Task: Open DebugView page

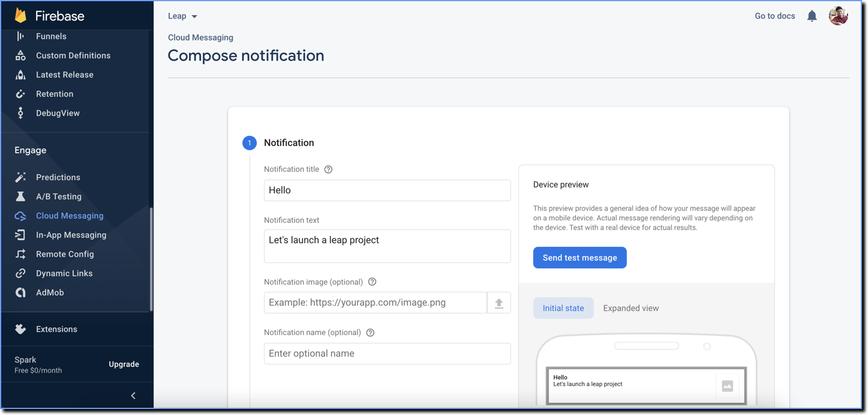Action: coord(58,113)
